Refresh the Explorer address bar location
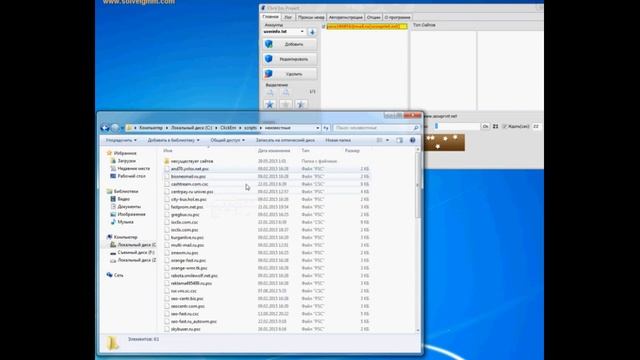This screenshot has height=360, width=640. pos(326,128)
